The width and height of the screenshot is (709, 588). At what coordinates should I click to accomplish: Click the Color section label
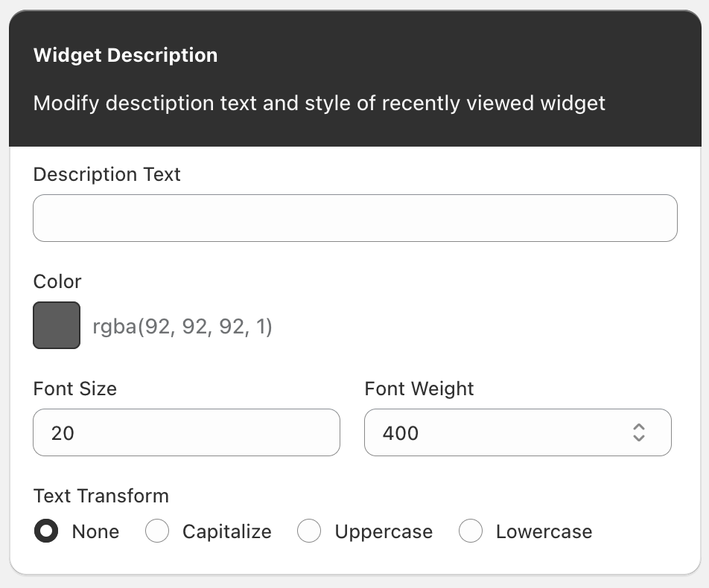coord(57,281)
